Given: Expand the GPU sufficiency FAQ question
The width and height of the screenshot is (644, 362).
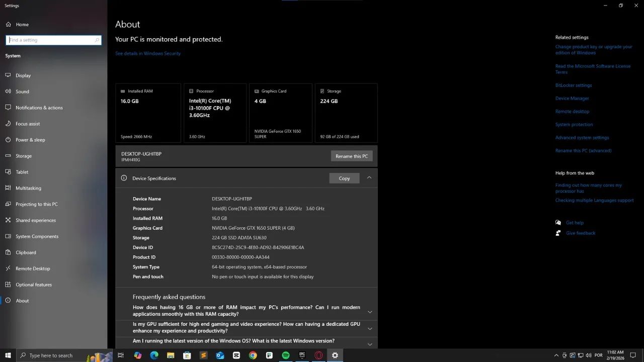Looking at the screenshot, I should pyautogui.click(x=370, y=328).
